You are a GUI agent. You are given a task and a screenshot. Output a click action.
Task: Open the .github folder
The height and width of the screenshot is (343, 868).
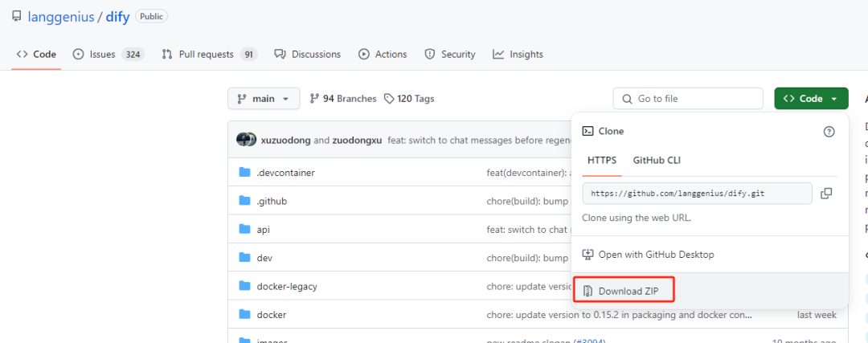pyautogui.click(x=272, y=202)
